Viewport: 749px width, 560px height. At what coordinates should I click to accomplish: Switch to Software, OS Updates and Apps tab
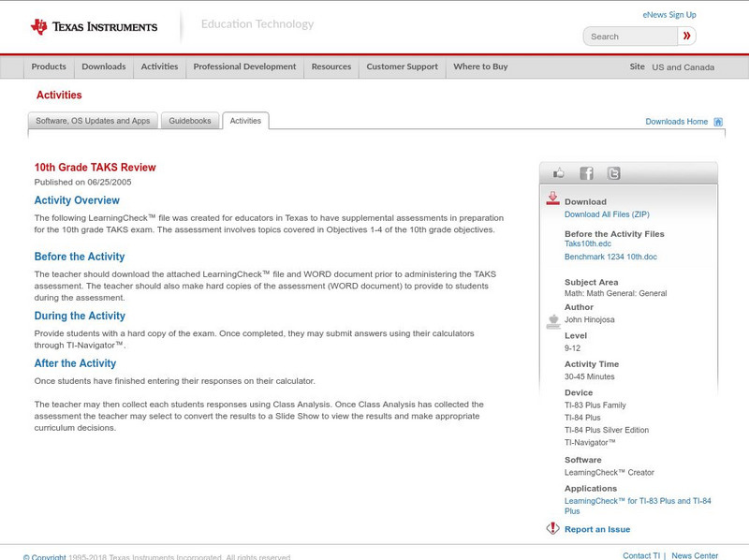point(93,121)
